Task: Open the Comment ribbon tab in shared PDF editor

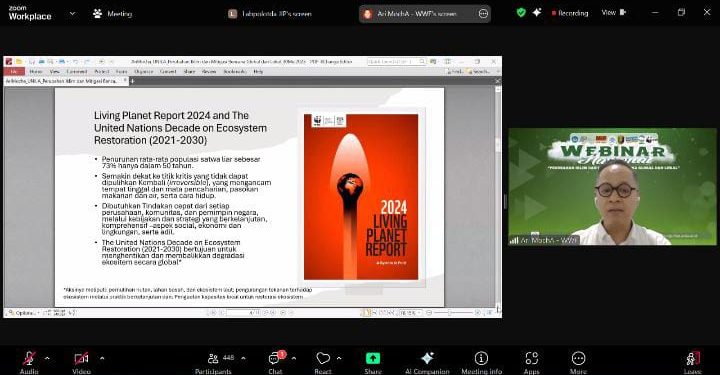Action: [77, 72]
